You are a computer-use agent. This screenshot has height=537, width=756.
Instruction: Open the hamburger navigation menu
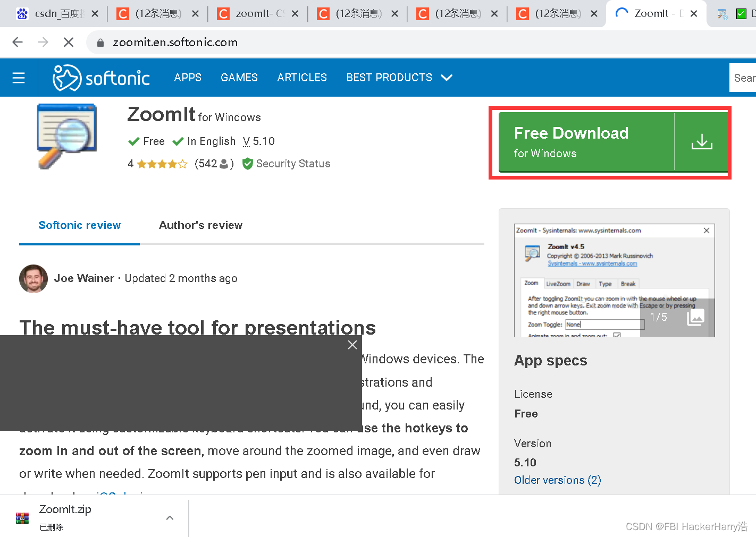click(x=19, y=78)
